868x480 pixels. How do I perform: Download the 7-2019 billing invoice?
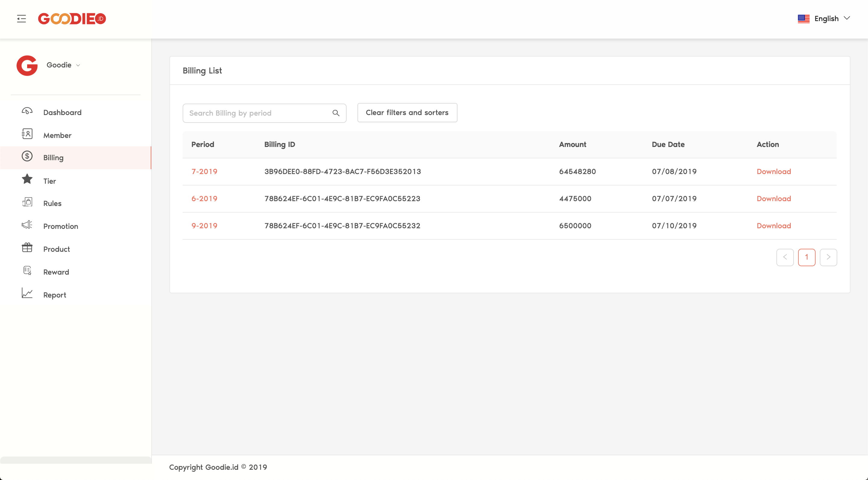point(774,171)
